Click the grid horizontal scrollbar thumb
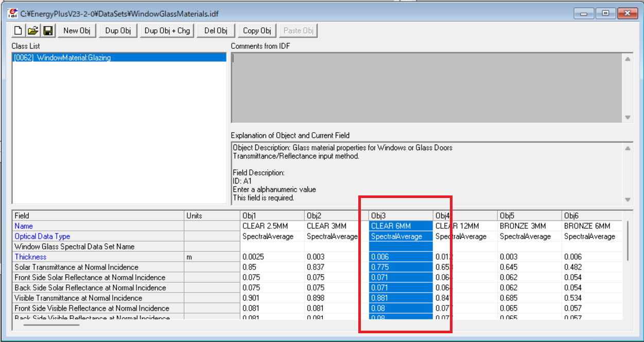The width and height of the screenshot is (644, 342). point(52,325)
